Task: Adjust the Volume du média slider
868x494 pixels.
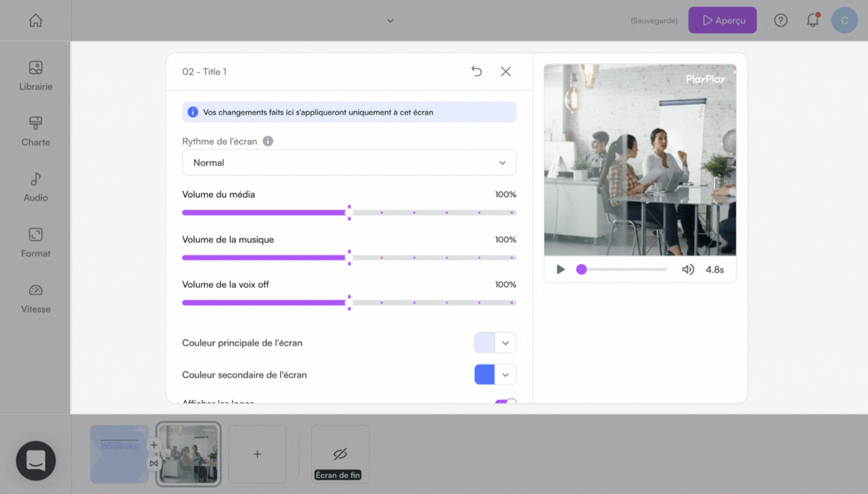Action: 349,212
